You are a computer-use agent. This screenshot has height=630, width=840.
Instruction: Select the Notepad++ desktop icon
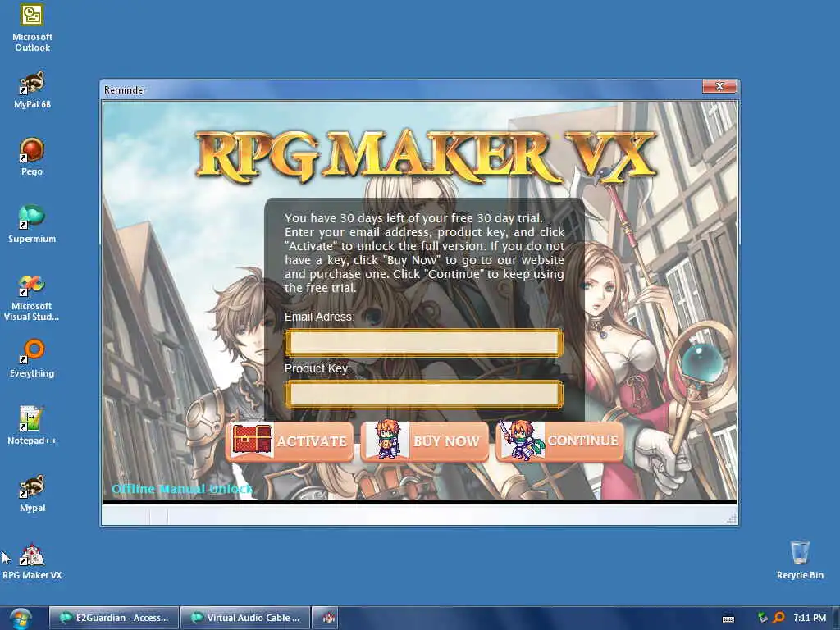tap(32, 426)
